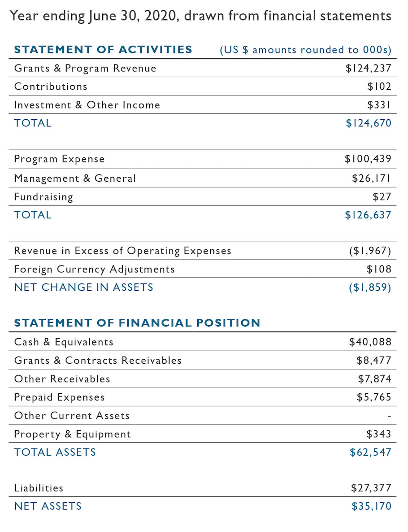Click the Grants & Contracts Receivables label

pyautogui.click(x=98, y=361)
